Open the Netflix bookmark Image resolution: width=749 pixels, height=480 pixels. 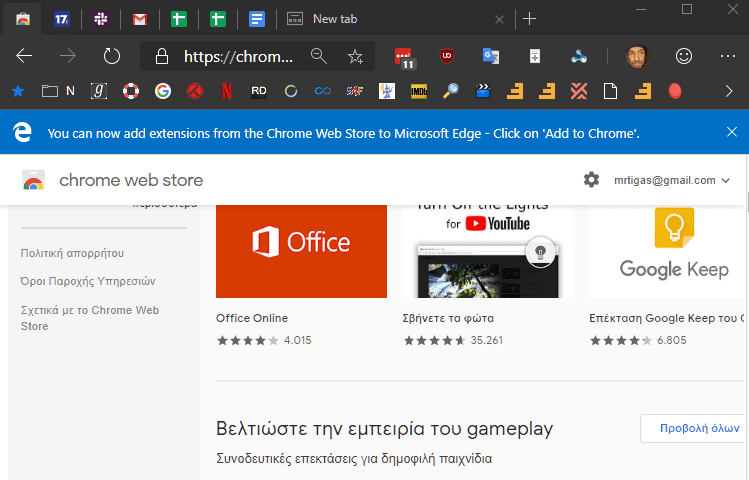click(x=227, y=91)
